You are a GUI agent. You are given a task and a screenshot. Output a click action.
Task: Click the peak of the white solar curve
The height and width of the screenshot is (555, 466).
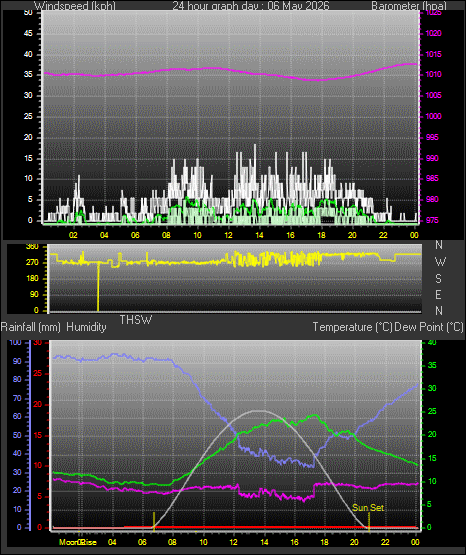pos(260,411)
